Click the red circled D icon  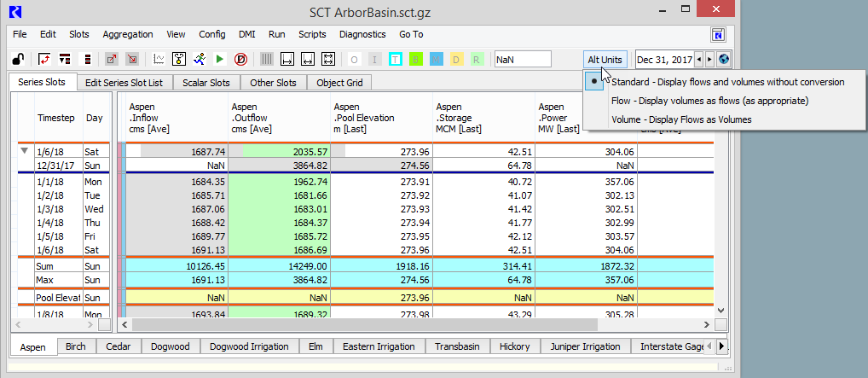240,60
